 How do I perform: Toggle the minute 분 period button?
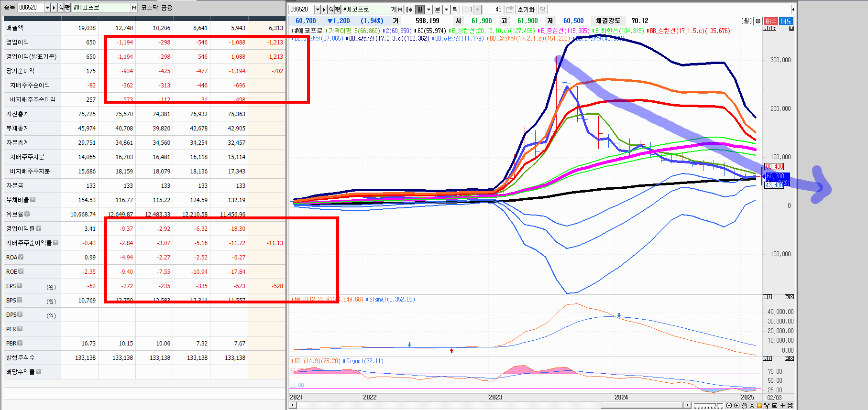[x=438, y=10]
